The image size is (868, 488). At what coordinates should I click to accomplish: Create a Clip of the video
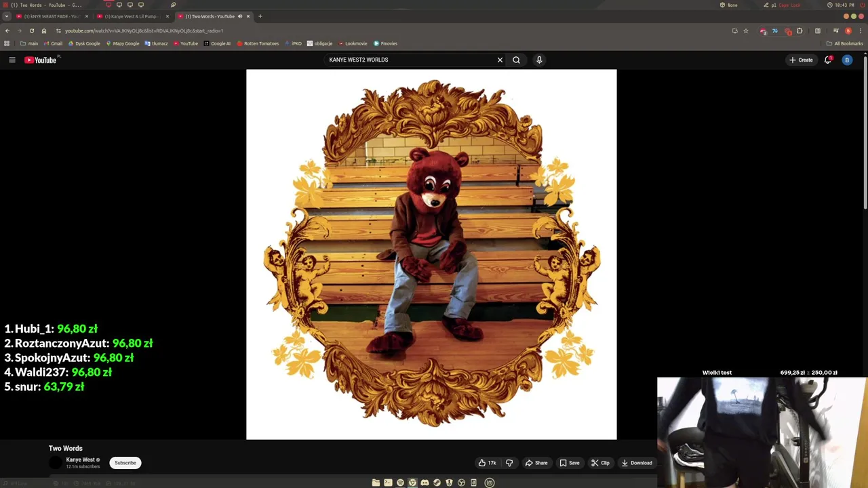pyautogui.click(x=600, y=463)
